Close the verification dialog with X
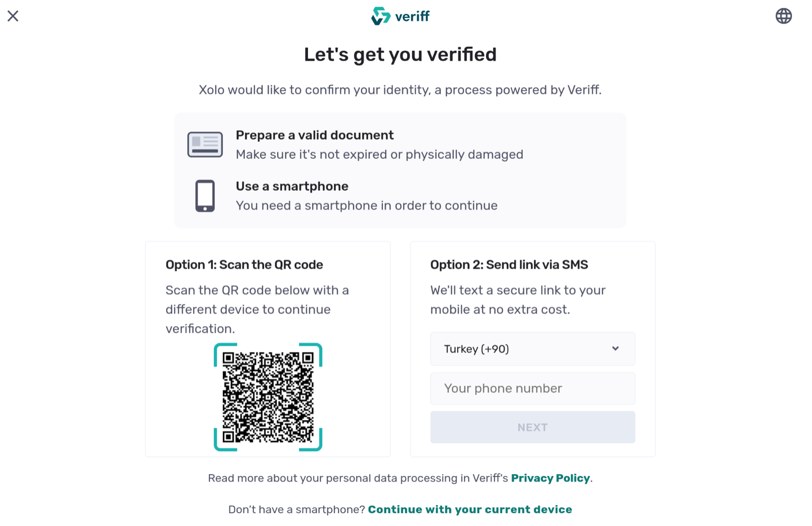Viewport: 812px width, 526px height. [x=13, y=16]
